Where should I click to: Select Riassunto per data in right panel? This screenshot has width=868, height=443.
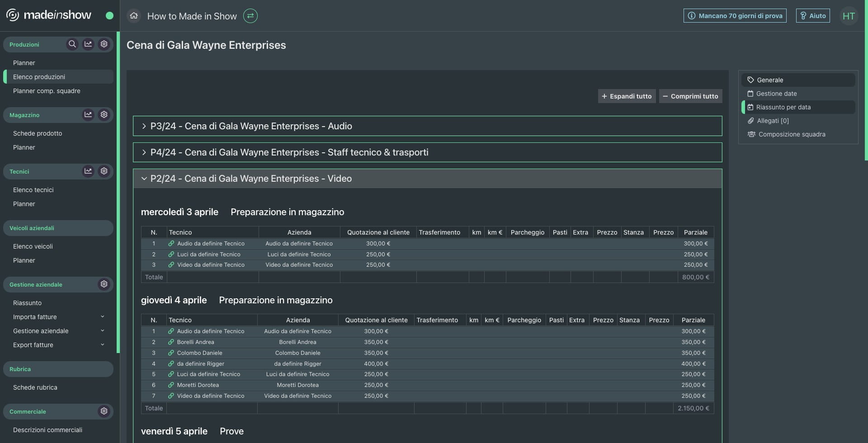click(798, 107)
